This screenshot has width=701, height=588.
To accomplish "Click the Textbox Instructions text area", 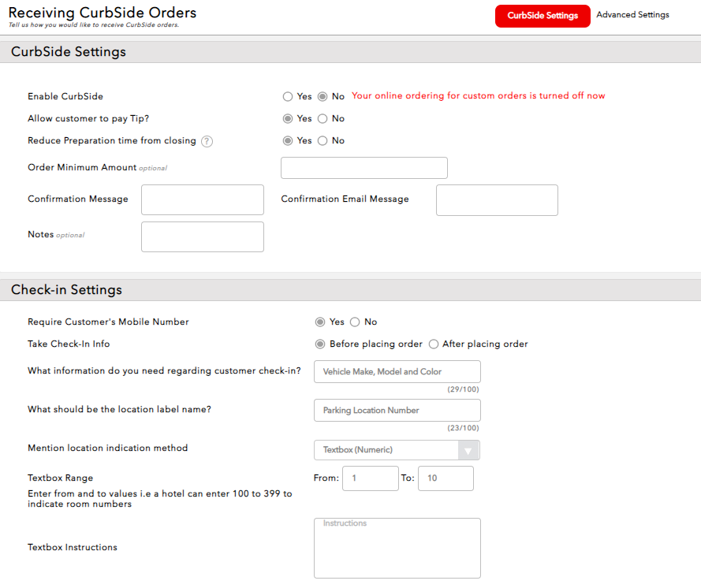I will [x=397, y=548].
